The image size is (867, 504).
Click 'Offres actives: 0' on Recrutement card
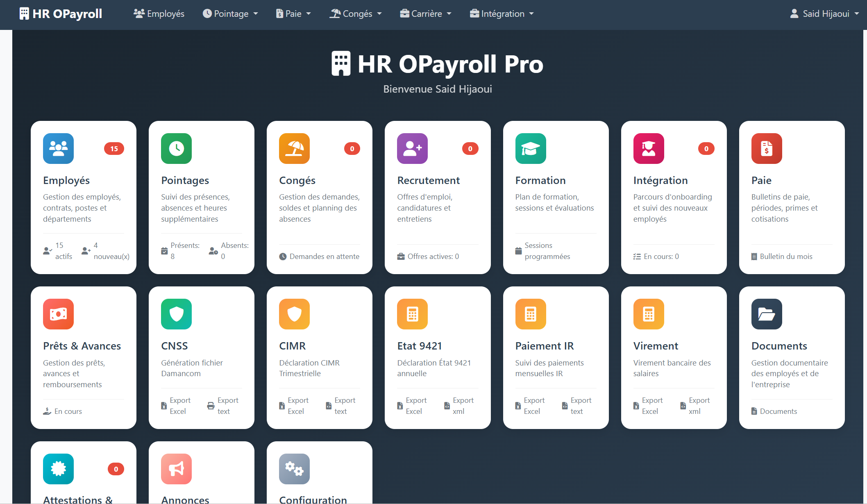[428, 257]
